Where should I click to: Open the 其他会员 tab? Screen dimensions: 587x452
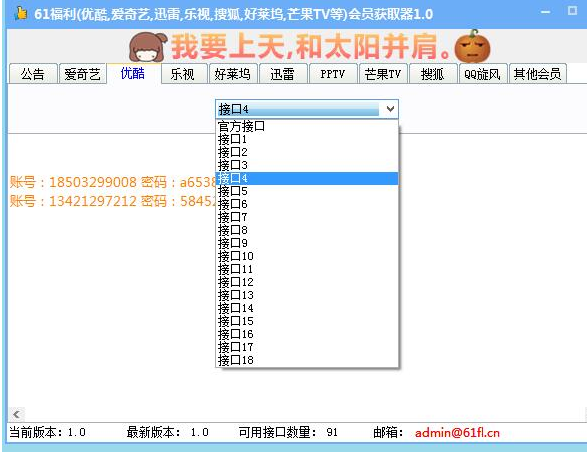coord(537,74)
